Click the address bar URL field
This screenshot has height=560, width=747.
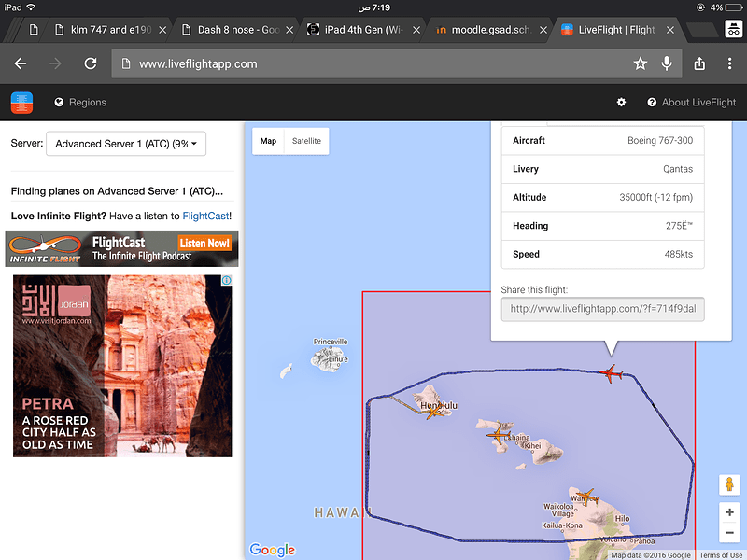pyautogui.click(x=396, y=63)
